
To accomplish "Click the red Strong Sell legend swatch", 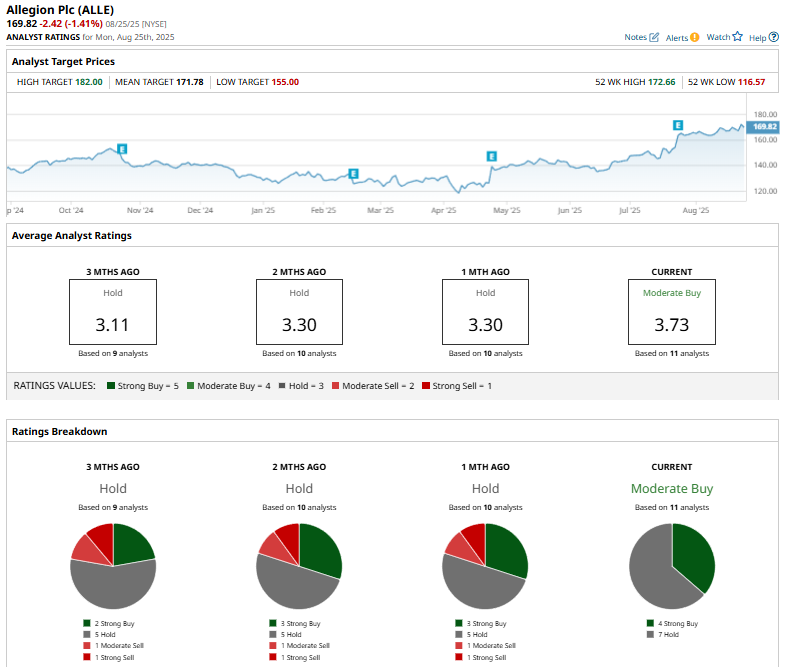I will point(426,386).
